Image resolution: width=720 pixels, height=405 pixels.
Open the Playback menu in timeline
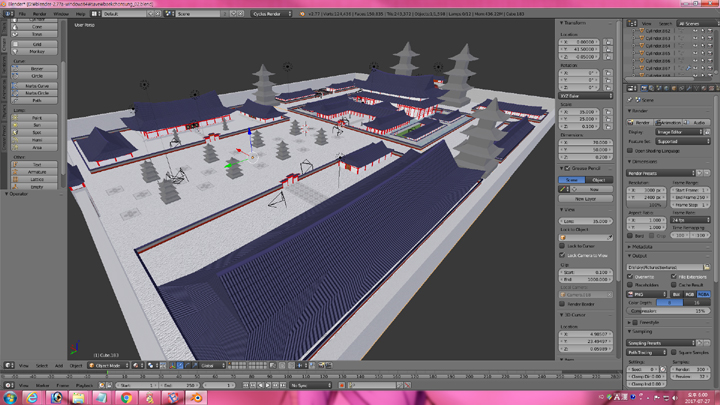[x=84, y=385]
